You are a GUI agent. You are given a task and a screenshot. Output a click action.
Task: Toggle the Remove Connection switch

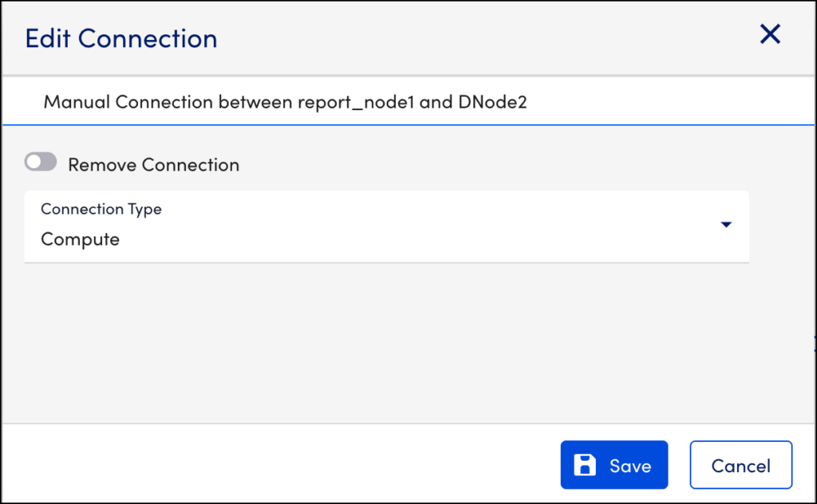tap(41, 163)
